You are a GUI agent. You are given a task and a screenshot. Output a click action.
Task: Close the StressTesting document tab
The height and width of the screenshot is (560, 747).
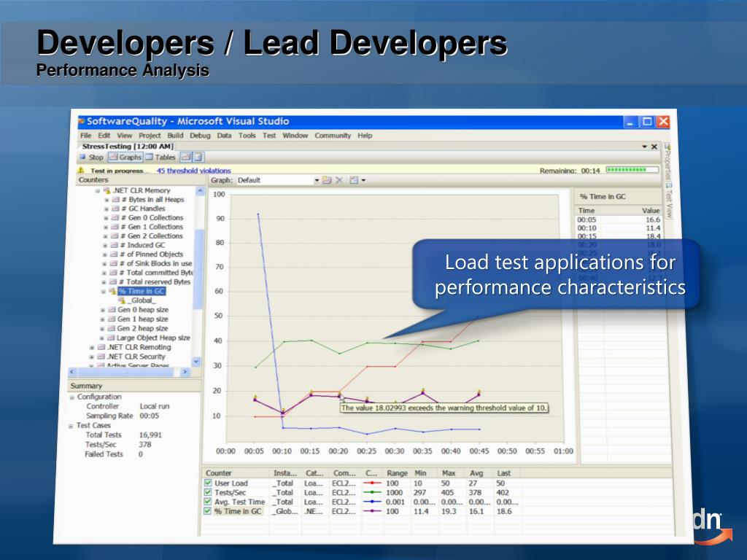[x=654, y=147]
